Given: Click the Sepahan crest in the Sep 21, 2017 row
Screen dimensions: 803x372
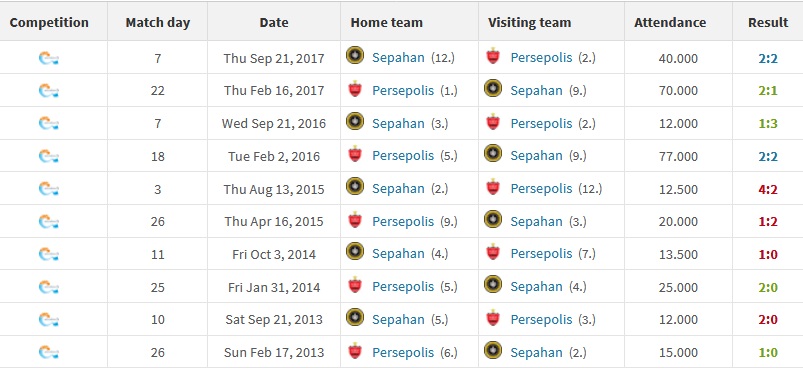Looking at the screenshot, I should click(x=355, y=55).
